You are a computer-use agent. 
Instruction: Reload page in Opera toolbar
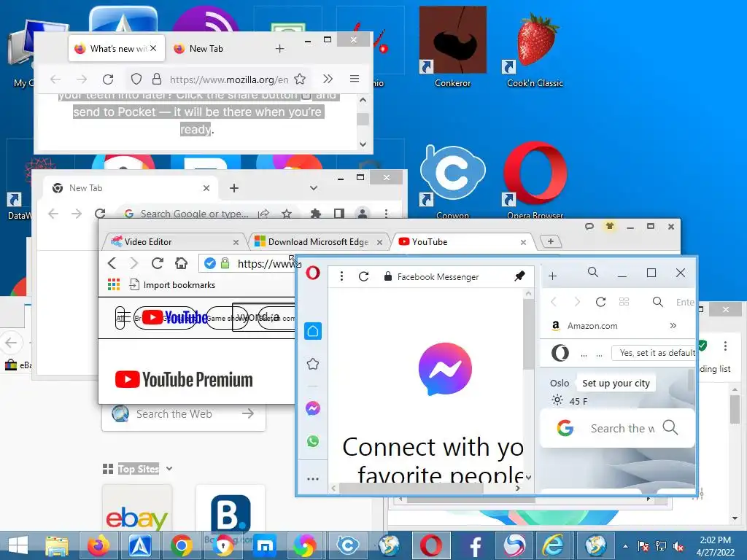(601, 302)
